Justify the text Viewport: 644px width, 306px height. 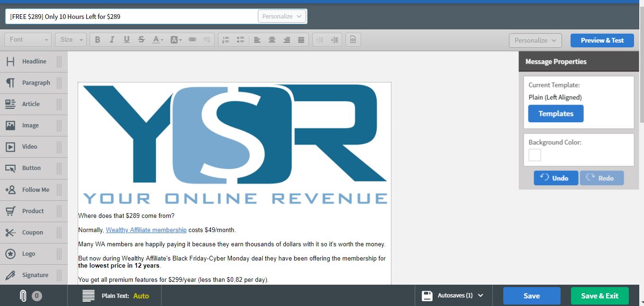301,40
